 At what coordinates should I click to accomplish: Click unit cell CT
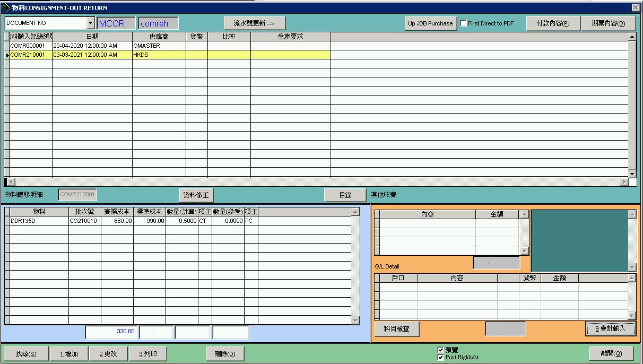205,221
